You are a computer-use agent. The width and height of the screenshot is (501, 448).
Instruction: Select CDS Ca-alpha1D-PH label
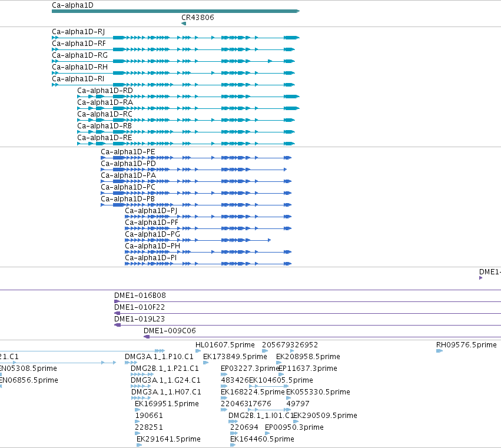(152, 247)
